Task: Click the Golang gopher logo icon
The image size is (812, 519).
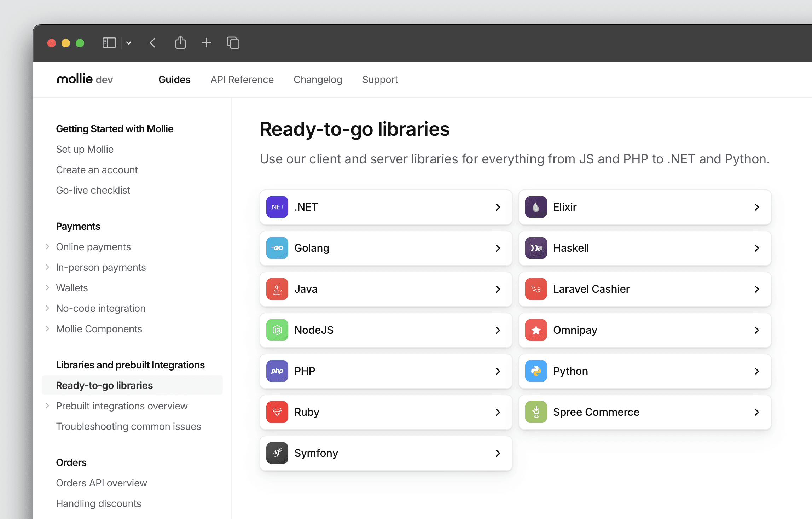Action: click(277, 248)
